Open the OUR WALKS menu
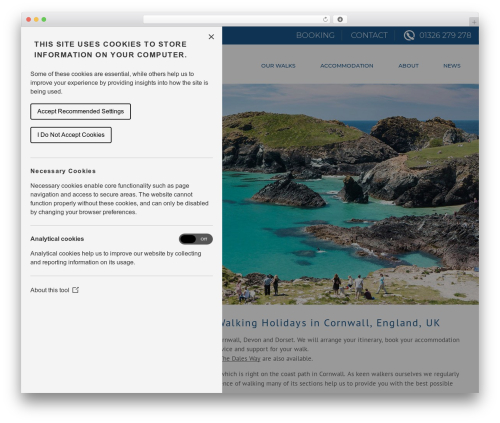500x423 pixels. click(x=278, y=66)
